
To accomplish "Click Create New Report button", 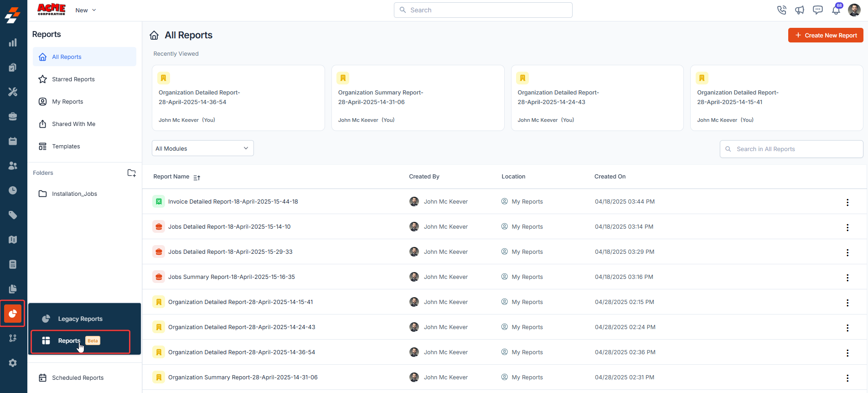I will 826,35.
